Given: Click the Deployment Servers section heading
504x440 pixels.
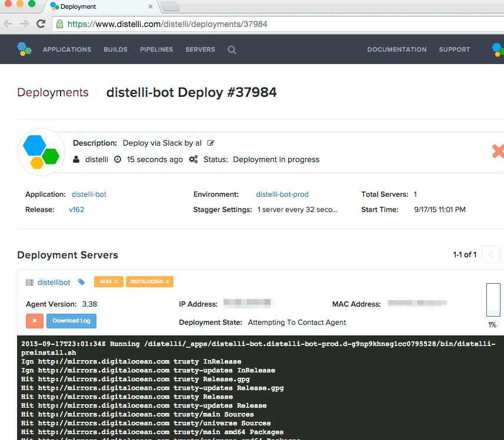Looking at the screenshot, I should tap(68, 255).
